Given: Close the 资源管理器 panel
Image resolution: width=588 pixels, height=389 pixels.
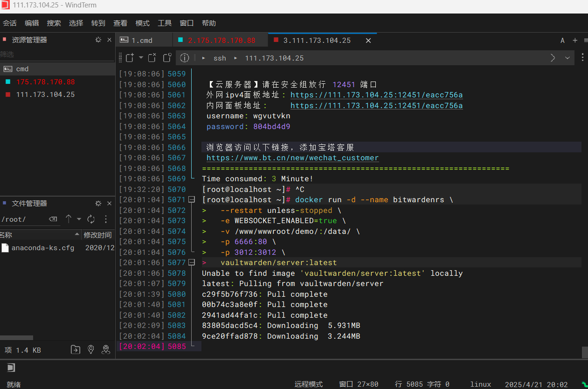Looking at the screenshot, I should tap(109, 40).
